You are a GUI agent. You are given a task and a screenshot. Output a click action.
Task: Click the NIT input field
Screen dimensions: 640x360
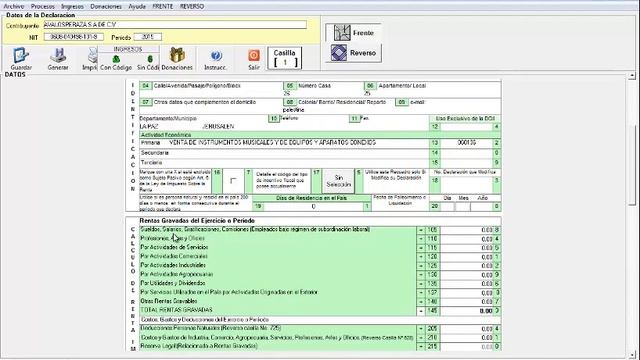[x=74, y=37]
